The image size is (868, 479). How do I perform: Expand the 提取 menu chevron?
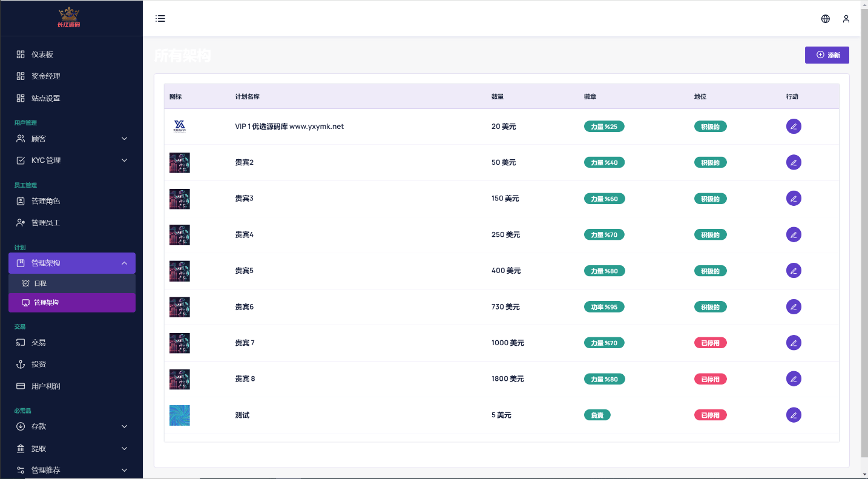click(125, 449)
